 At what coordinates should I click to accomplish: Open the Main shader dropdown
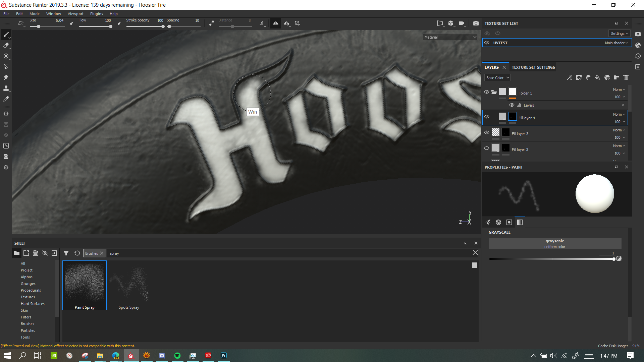click(x=616, y=43)
